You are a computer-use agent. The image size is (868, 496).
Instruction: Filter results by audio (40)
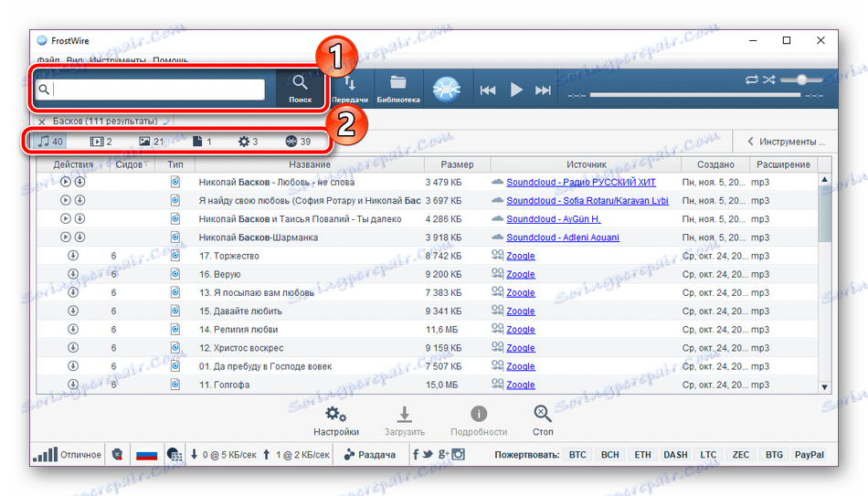pos(50,142)
